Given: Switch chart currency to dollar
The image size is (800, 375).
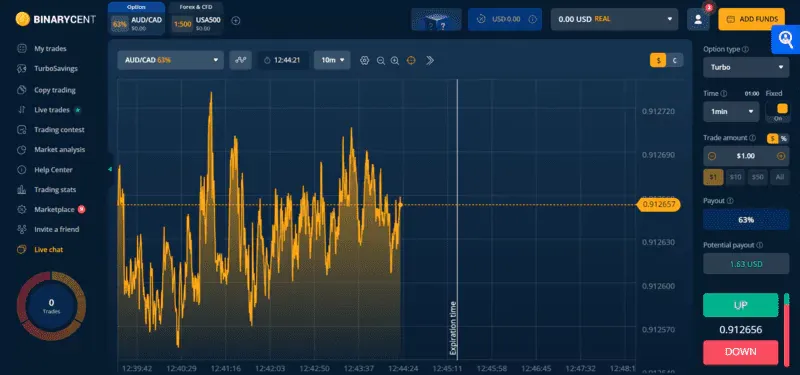Looking at the screenshot, I should pos(658,60).
